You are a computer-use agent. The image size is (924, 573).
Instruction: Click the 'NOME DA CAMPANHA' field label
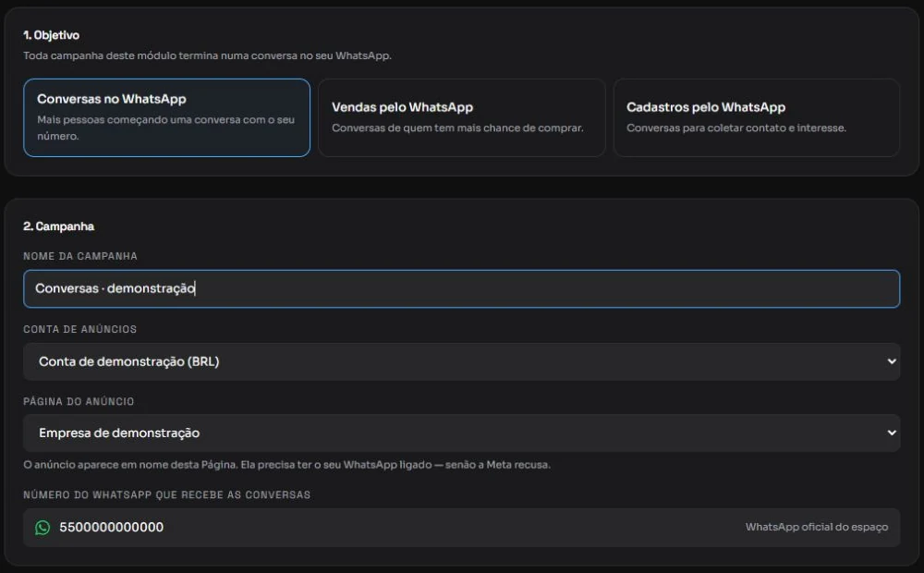point(80,256)
